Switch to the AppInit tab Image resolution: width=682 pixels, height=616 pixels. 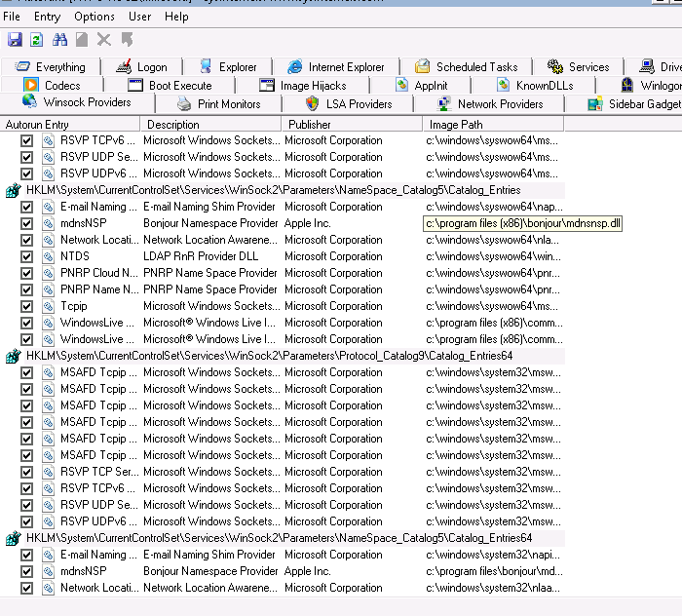point(421,85)
